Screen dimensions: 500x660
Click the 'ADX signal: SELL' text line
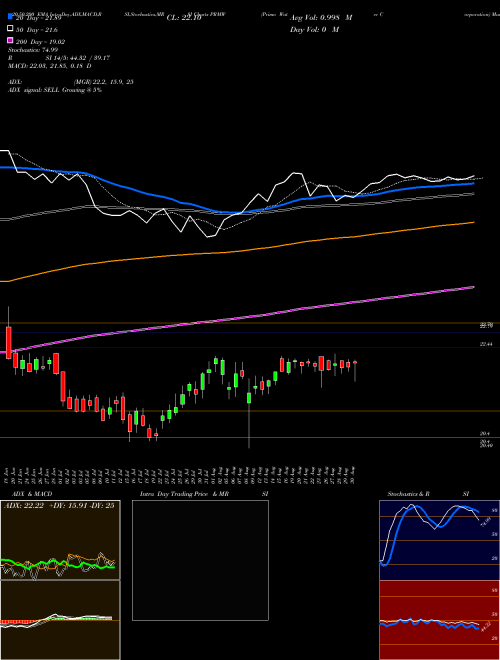coord(55,90)
